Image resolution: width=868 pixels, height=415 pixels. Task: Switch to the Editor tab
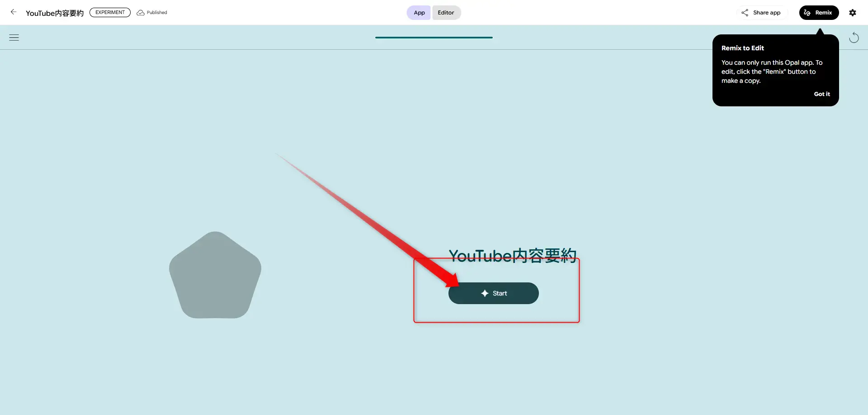[x=446, y=13]
